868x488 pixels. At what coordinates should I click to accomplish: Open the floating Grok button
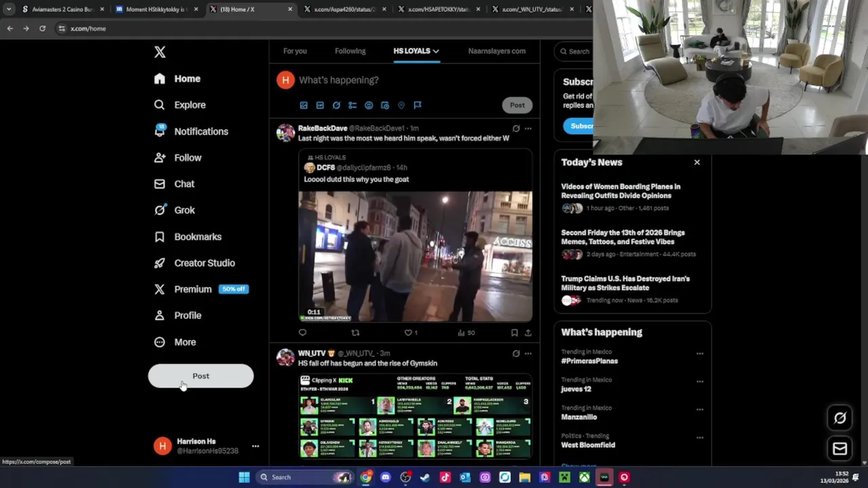(840, 418)
